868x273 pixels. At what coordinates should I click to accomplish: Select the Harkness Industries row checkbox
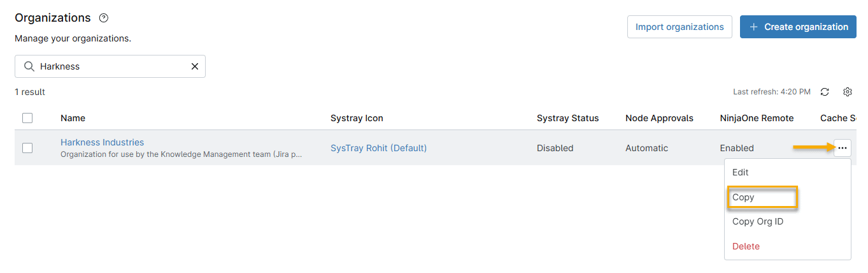click(27, 148)
